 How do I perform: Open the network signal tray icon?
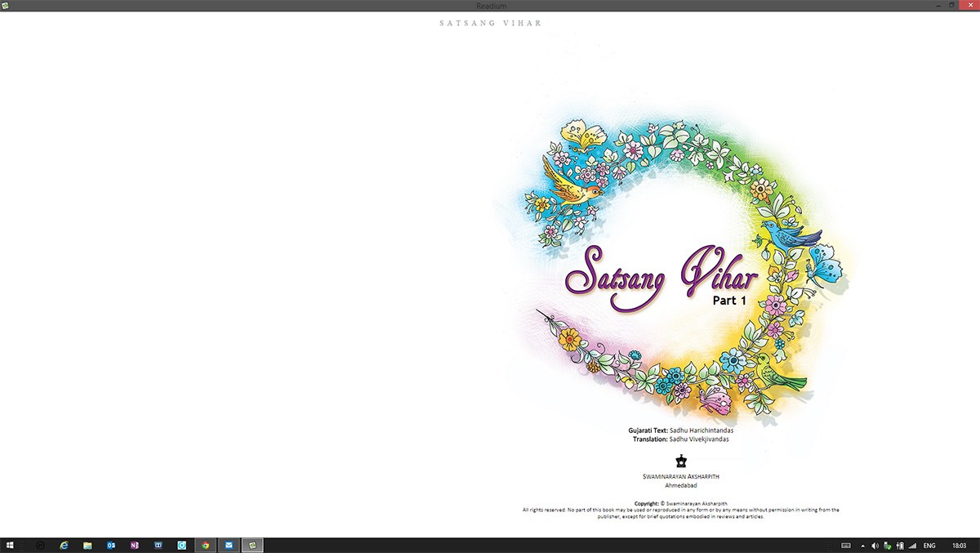[x=911, y=545]
